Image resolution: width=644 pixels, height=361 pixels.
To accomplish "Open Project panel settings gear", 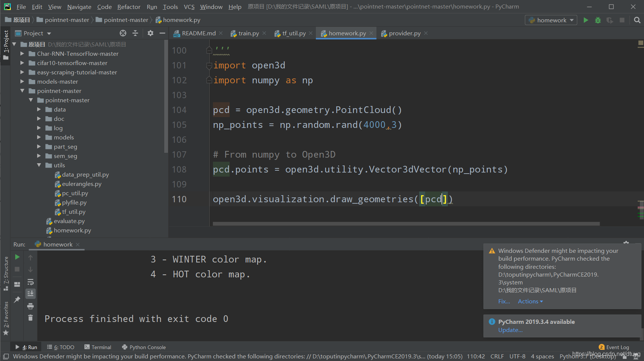I will [x=150, y=33].
